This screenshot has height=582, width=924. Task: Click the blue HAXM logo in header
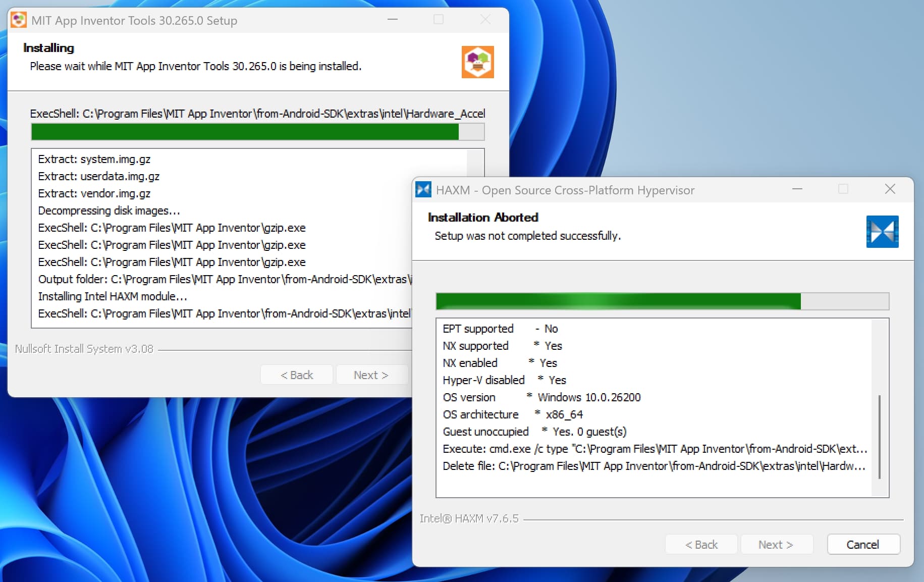point(882,232)
